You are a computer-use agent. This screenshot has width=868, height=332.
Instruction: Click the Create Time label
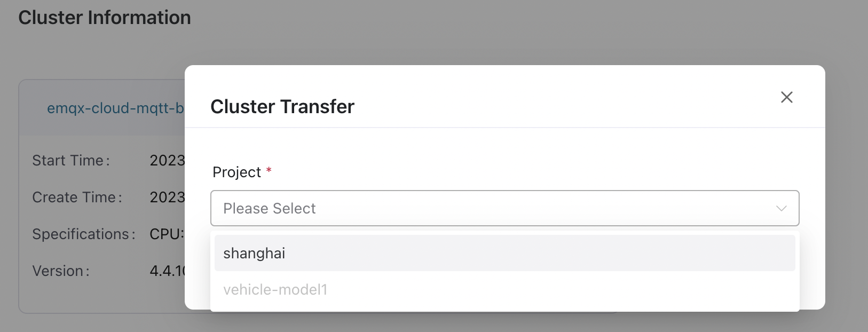point(77,197)
